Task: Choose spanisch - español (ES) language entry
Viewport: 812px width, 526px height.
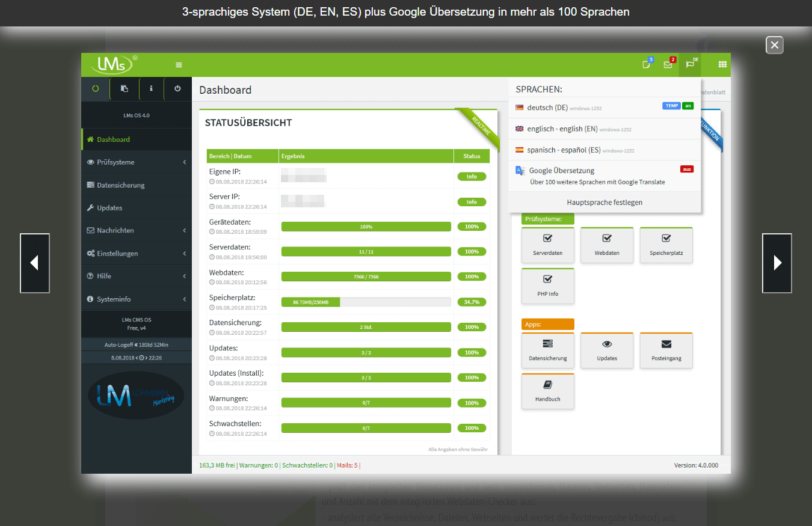Action: 604,150
